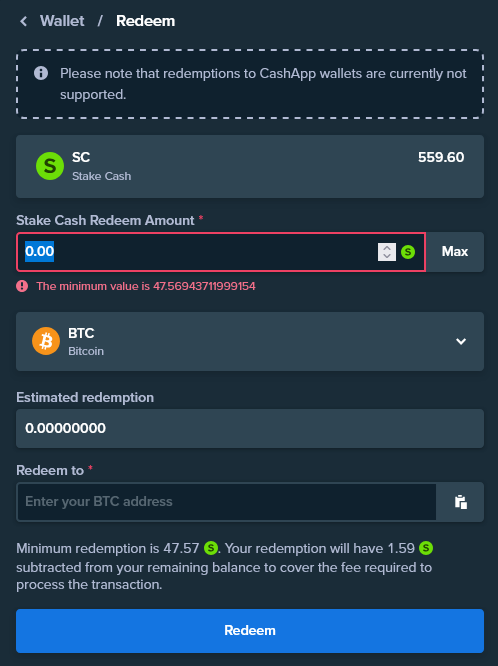This screenshot has height=666, width=498.
Task: Click the paste clipboard icon
Action: (461, 502)
